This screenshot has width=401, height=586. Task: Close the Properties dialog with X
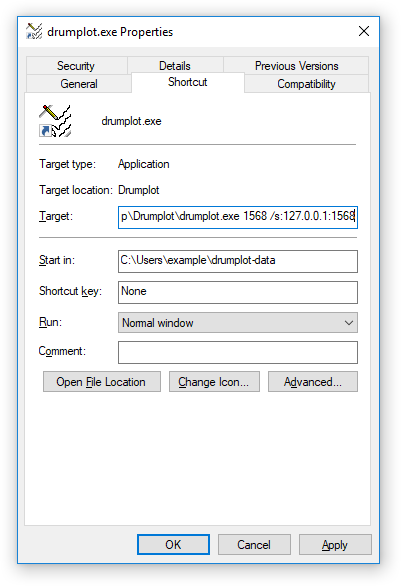coord(364,31)
